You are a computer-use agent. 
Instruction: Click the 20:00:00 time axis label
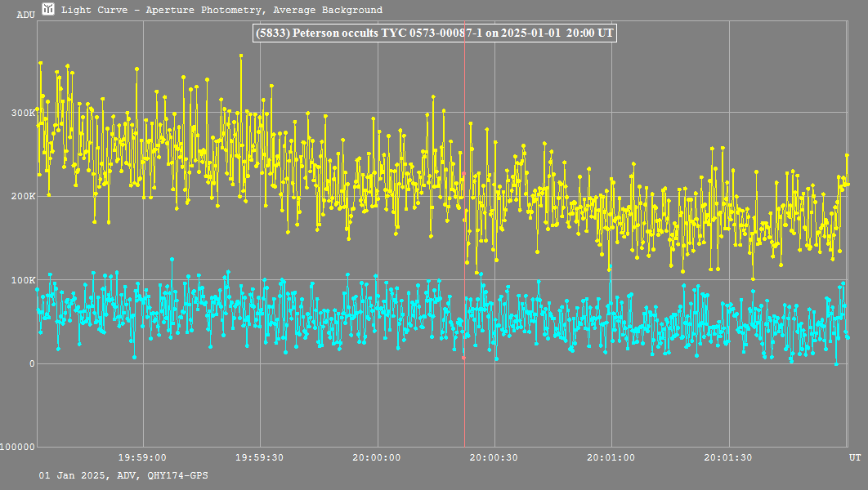pyautogui.click(x=377, y=458)
